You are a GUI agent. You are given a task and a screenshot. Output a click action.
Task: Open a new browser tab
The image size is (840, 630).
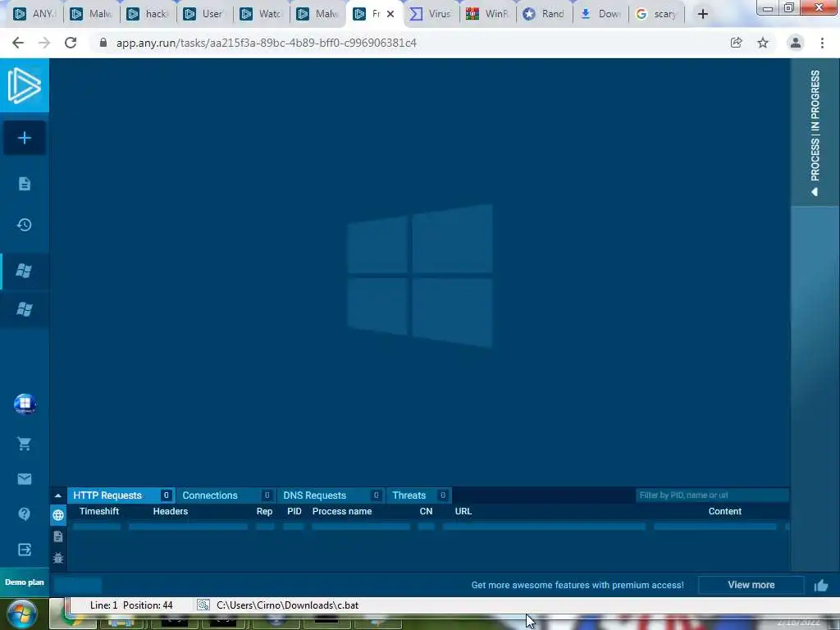click(703, 14)
